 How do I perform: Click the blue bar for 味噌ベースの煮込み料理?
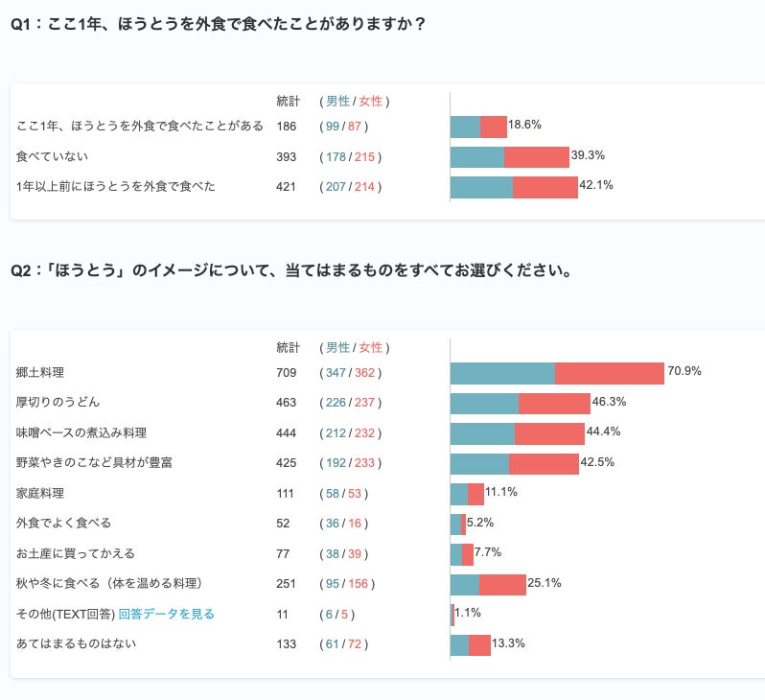[x=482, y=433]
